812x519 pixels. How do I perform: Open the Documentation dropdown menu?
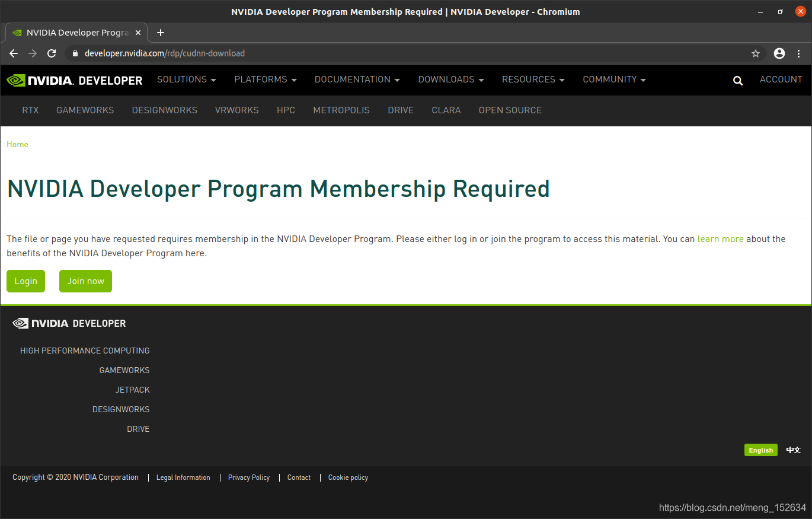tap(357, 79)
